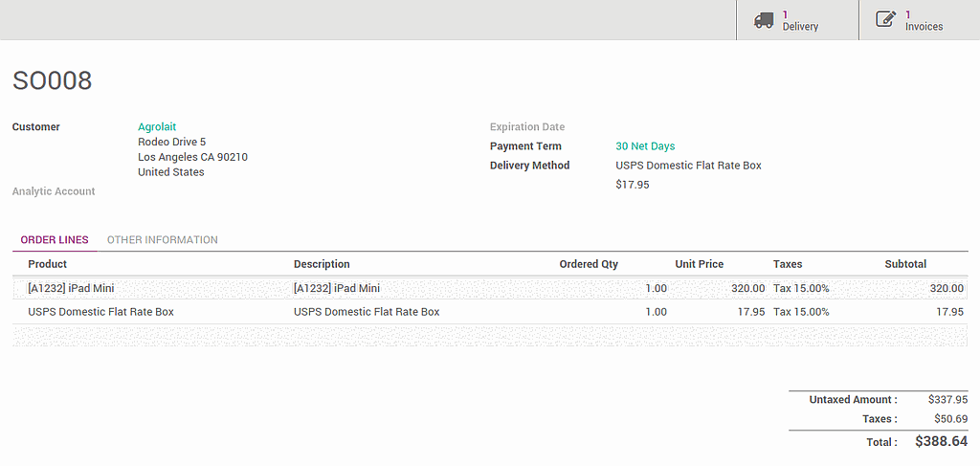The width and height of the screenshot is (980, 466).
Task: Switch to the Other Information tab
Action: [162, 240]
